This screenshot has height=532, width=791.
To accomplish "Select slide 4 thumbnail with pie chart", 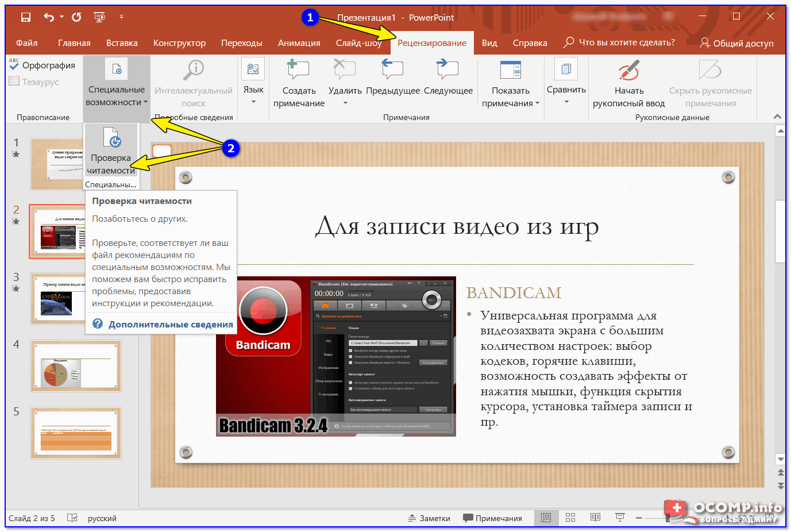I will [x=76, y=366].
